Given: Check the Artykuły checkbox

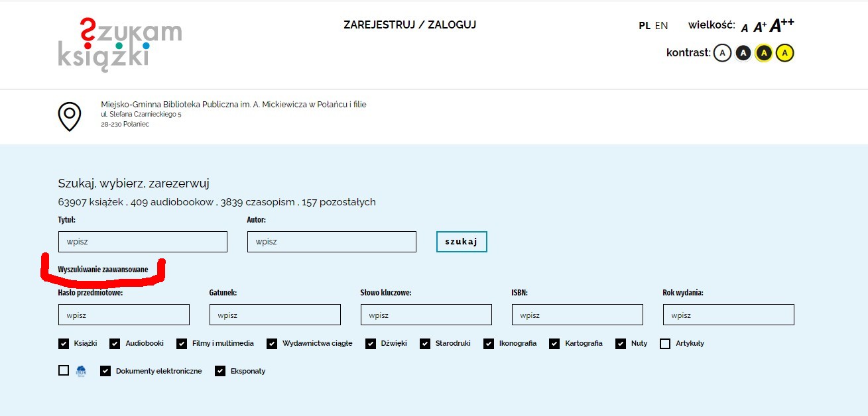Looking at the screenshot, I should coord(665,343).
